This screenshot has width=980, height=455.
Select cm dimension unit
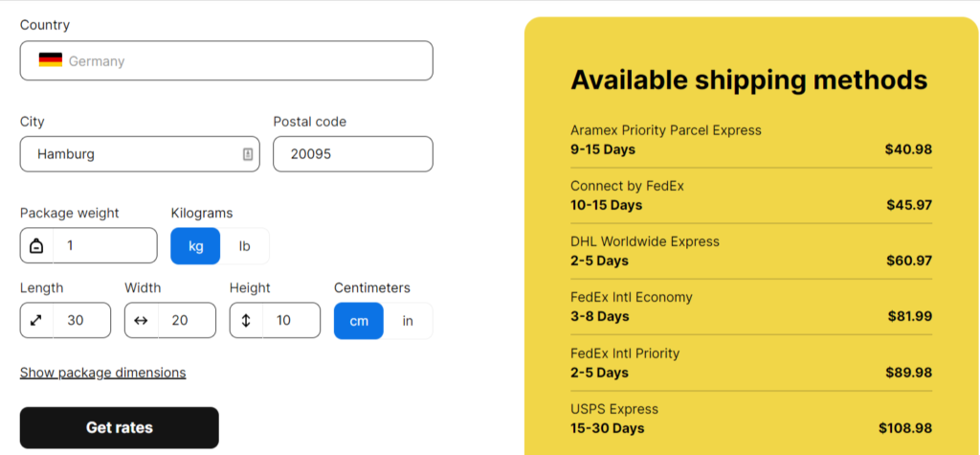(359, 321)
